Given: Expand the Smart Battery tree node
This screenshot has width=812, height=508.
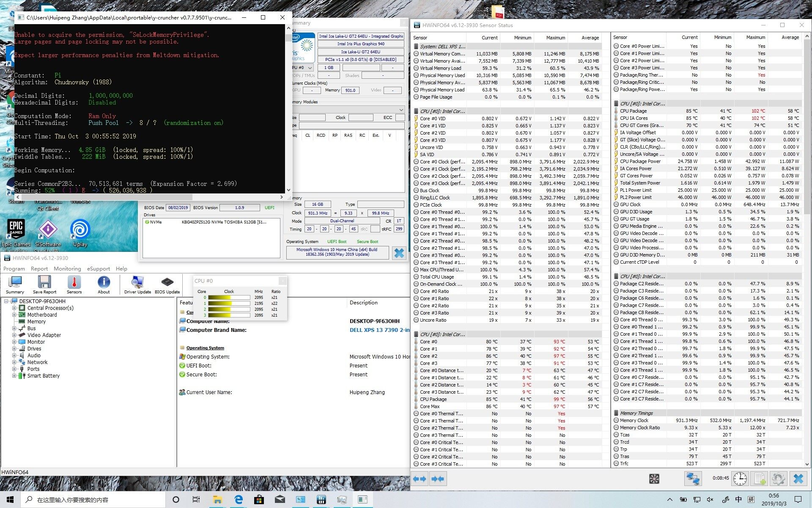Looking at the screenshot, I should pyautogui.click(x=14, y=376).
